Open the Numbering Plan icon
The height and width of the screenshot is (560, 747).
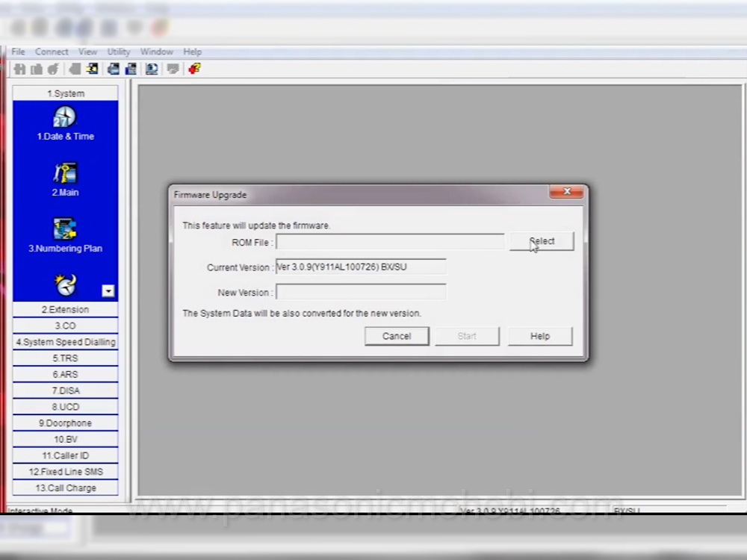pos(65,229)
